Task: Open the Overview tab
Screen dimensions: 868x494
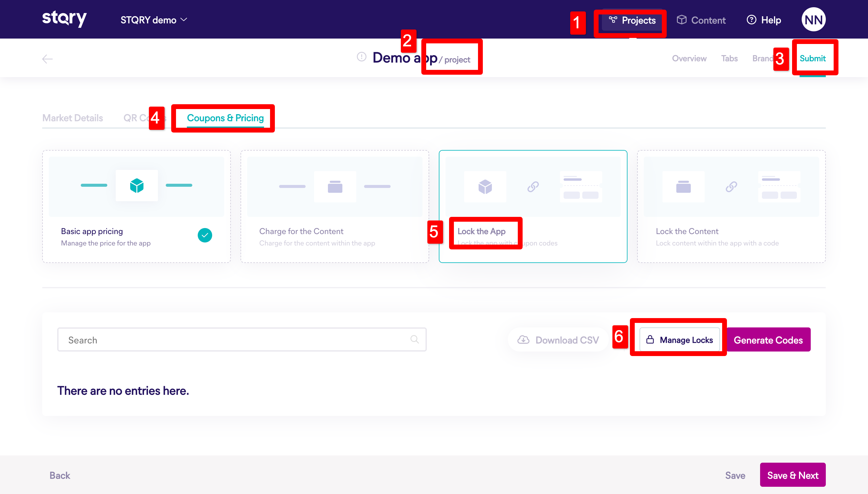Action: [689, 58]
